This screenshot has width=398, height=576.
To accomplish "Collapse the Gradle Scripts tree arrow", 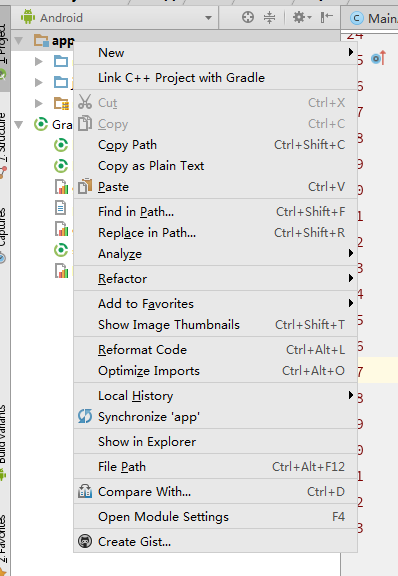I will point(18,125).
